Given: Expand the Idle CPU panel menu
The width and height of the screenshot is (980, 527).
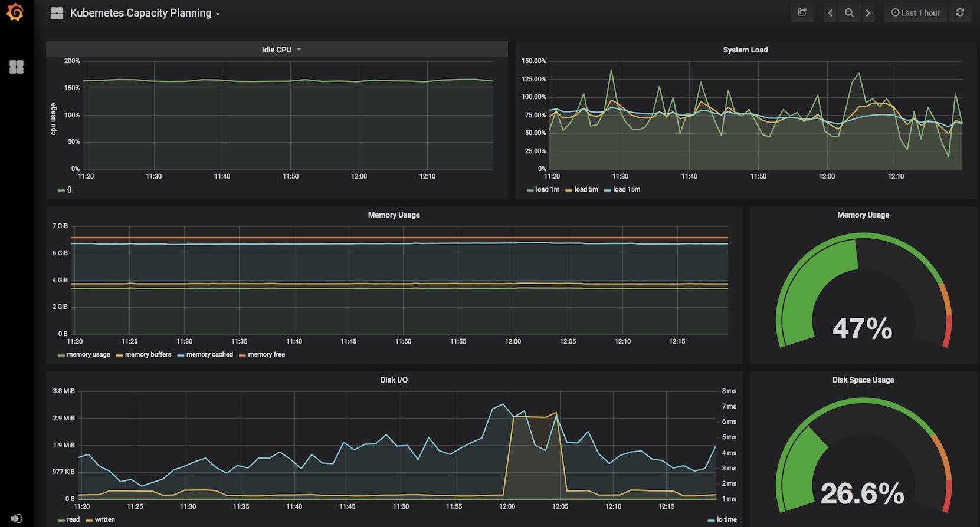Looking at the screenshot, I should click(281, 50).
